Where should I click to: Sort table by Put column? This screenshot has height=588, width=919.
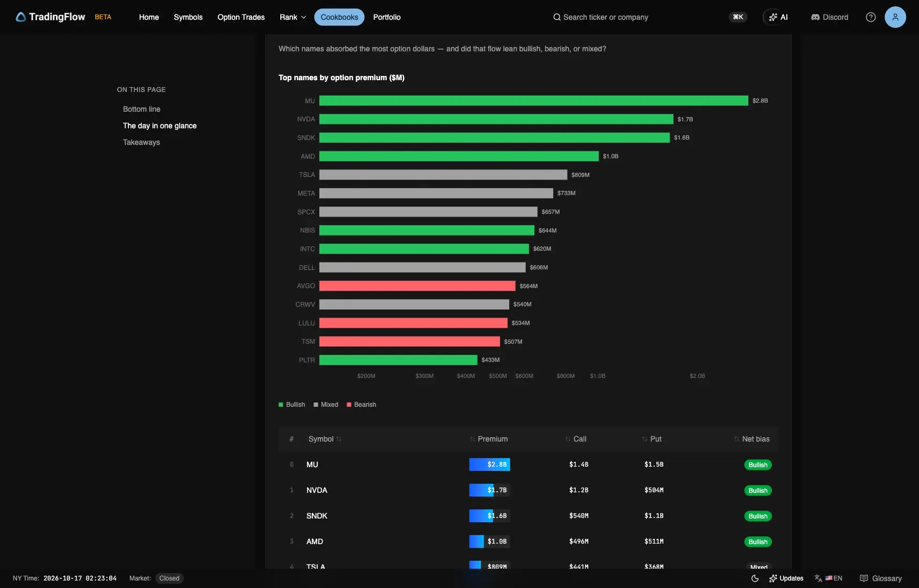coord(652,439)
